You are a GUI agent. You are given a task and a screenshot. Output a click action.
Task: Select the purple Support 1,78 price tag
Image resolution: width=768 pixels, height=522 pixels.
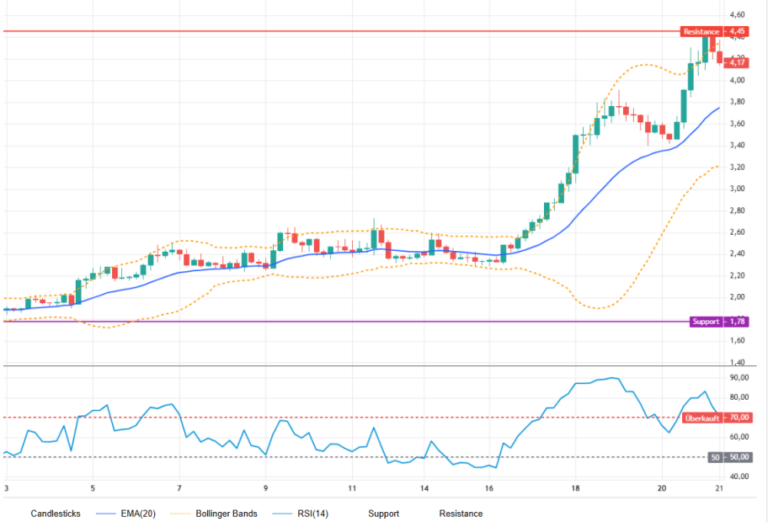pos(719,322)
